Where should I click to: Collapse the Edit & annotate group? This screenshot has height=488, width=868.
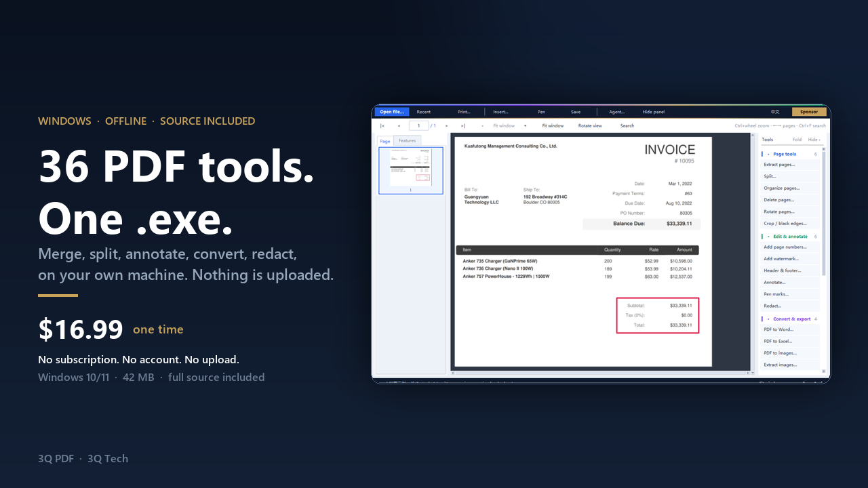pos(789,237)
